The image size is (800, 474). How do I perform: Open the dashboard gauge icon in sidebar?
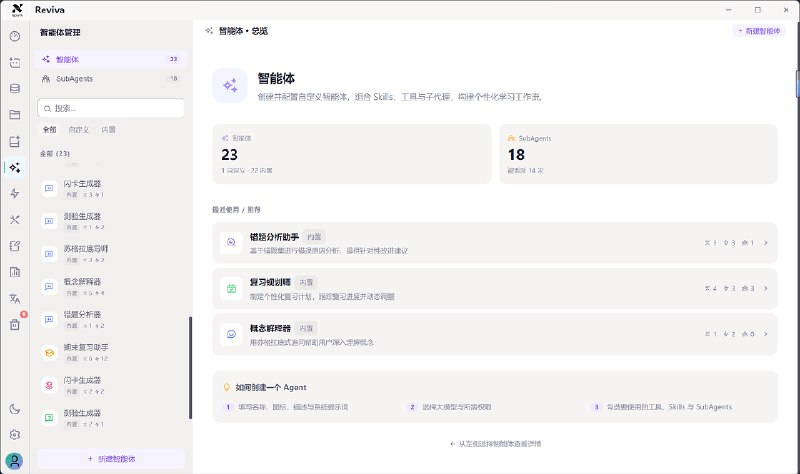tap(15, 36)
